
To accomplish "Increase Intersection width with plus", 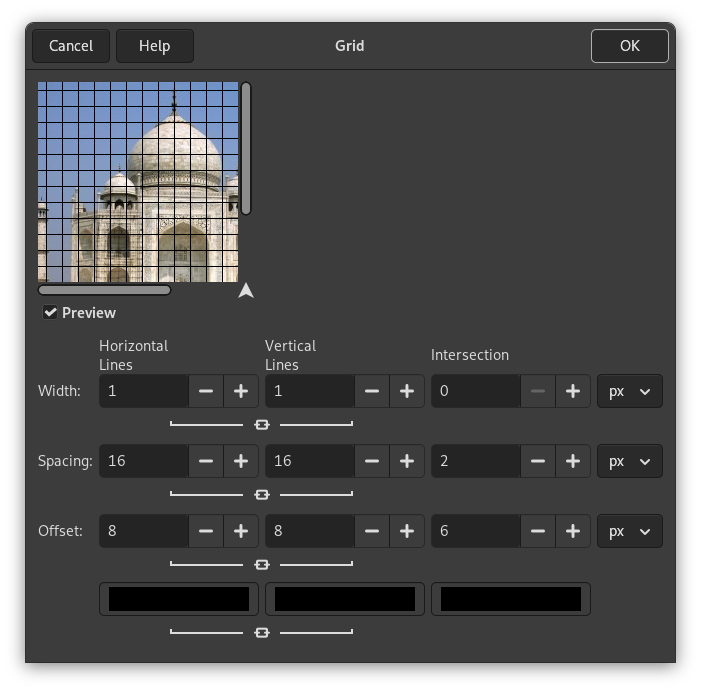I will coord(572,391).
